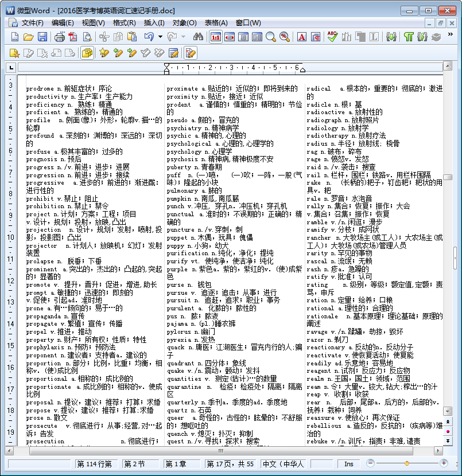Click the zoom slider orange handle
This screenshot has width=462, height=476.
pyautogui.click(x=407, y=463)
